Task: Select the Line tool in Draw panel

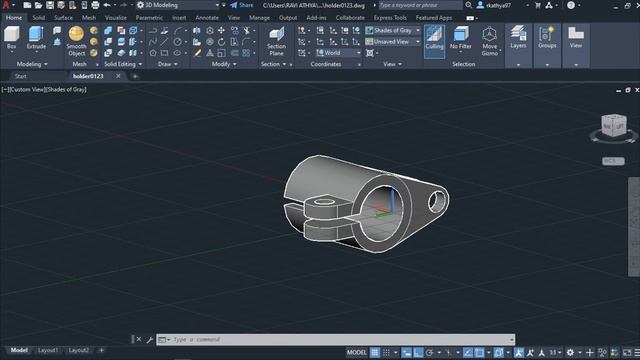Action: (164, 42)
